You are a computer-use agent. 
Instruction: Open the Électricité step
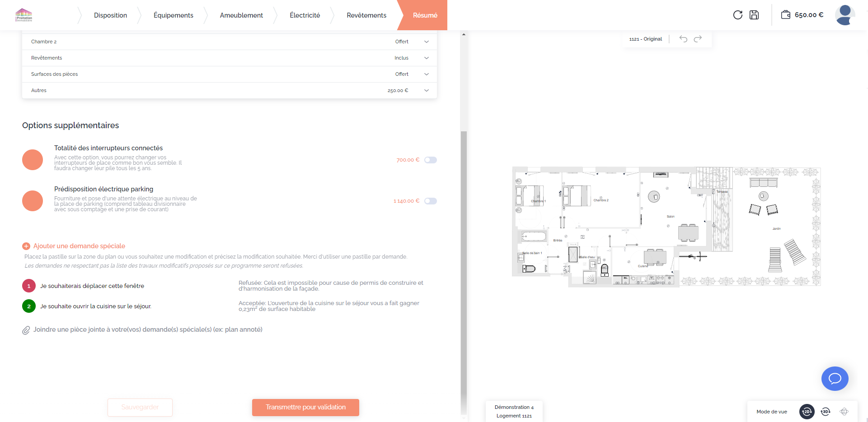(x=305, y=15)
